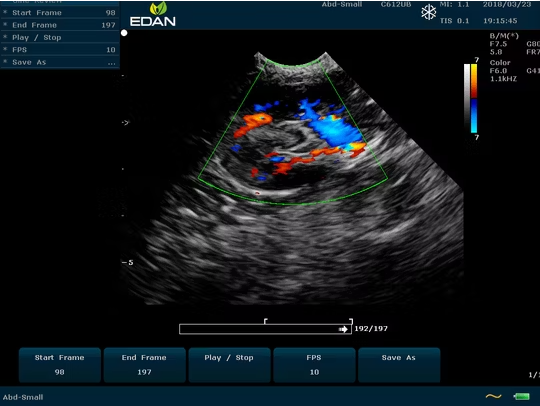Screen dimensions: 540x406
Task: Choose FPS entry in side menu
Action: click(60, 50)
